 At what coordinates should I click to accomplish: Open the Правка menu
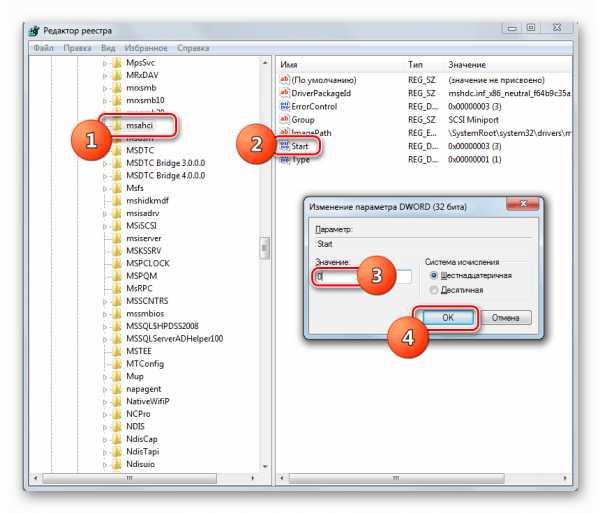tap(77, 48)
